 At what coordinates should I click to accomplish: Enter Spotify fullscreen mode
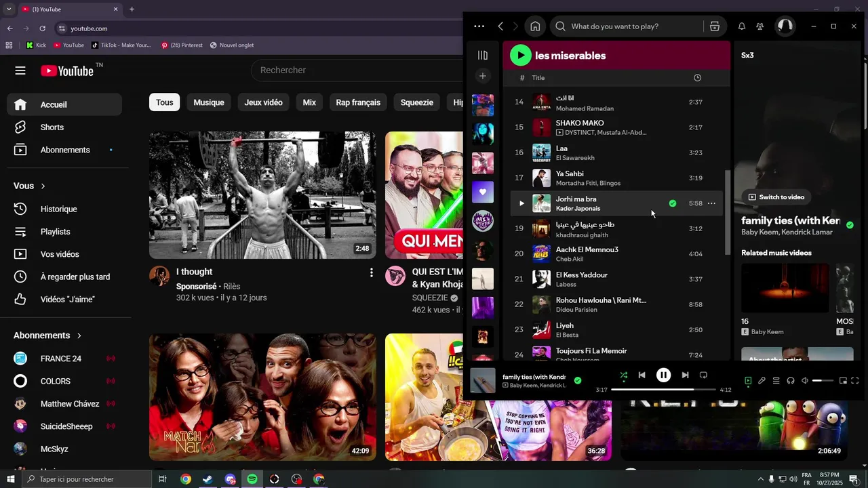855,381
